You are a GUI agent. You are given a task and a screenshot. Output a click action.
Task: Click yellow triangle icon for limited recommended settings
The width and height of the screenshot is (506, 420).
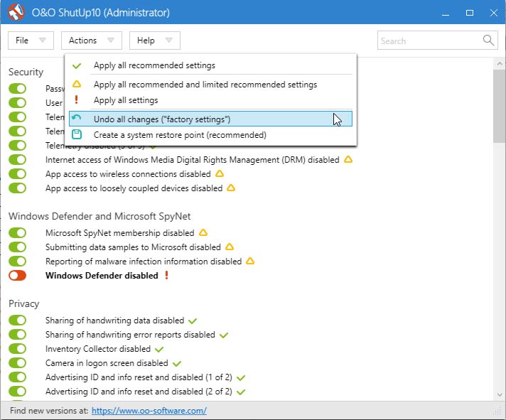pos(77,84)
